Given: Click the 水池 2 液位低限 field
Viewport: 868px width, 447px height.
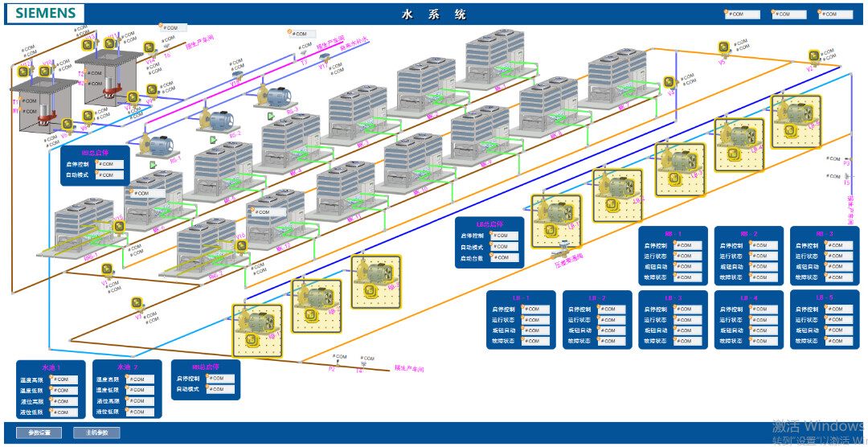Looking at the screenshot, I should (x=141, y=412).
